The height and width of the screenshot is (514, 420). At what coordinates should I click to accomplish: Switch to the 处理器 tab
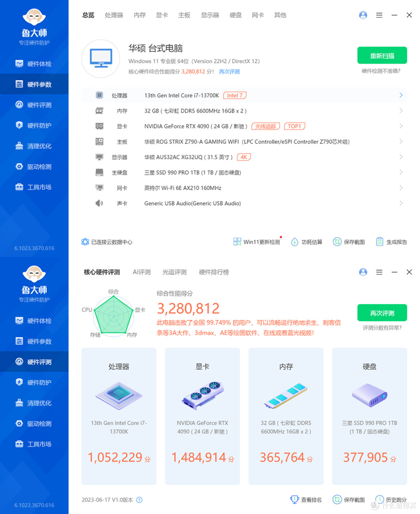pyautogui.click(x=114, y=15)
